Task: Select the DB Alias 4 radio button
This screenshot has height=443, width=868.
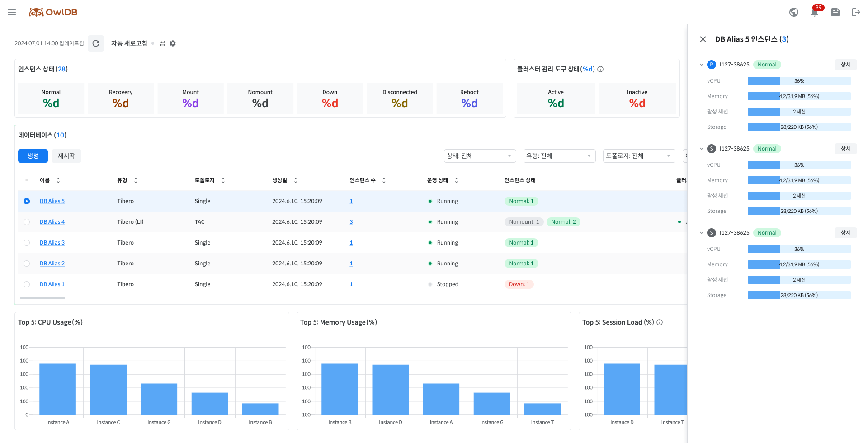Action: 27,222
